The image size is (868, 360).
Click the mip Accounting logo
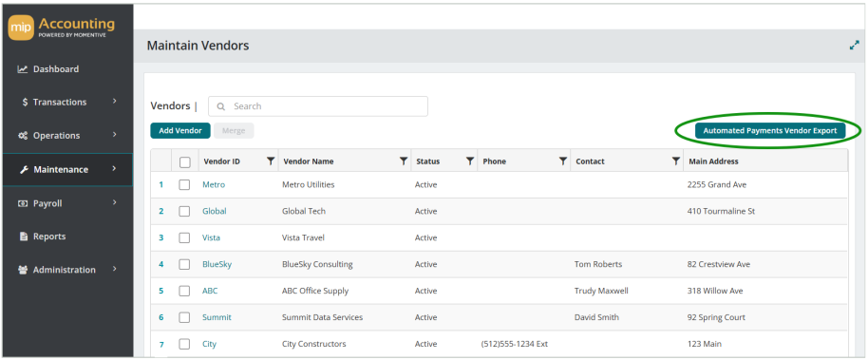(x=62, y=28)
